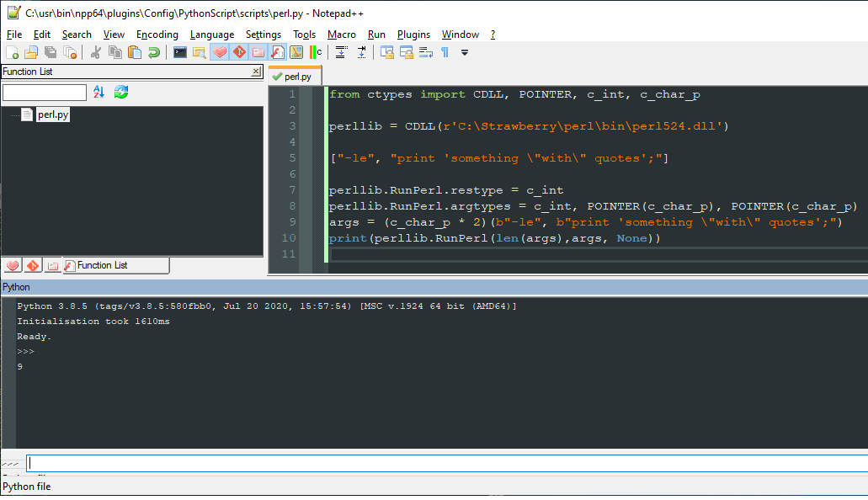Sort the function list alphabetically
This screenshot has height=500, width=868.
pos(99,92)
